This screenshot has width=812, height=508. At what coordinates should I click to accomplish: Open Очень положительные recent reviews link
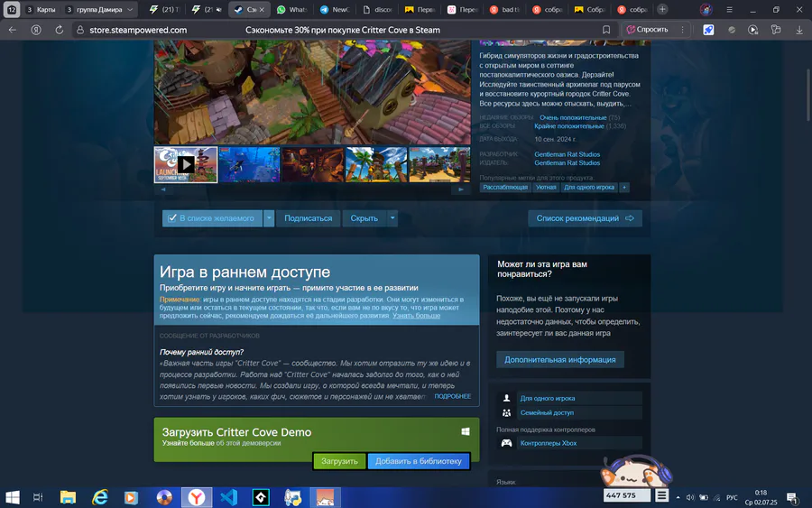point(573,117)
